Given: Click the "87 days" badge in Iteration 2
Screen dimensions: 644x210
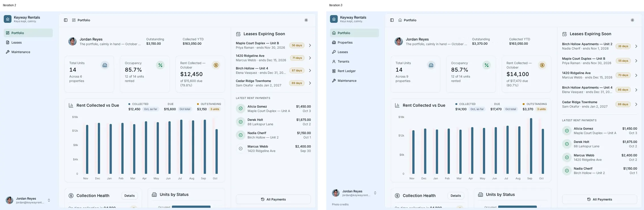Looking at the screenshot, I should 297,70.
